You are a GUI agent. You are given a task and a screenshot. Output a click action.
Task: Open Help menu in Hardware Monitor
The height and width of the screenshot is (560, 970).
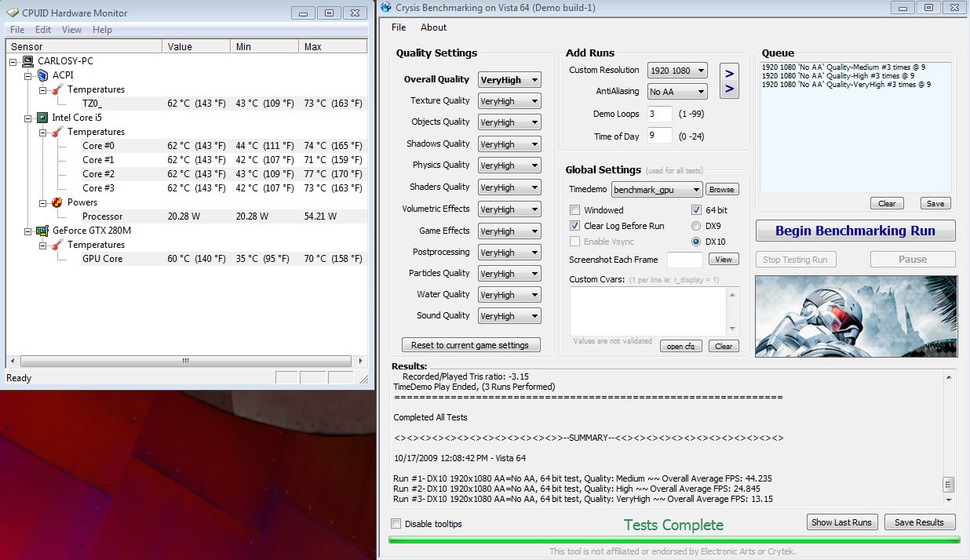102,30
